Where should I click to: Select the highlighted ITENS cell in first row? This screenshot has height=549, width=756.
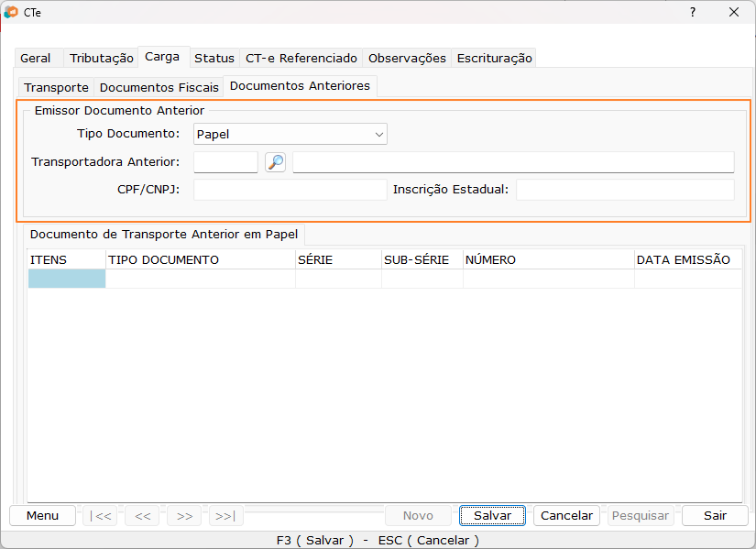click(67, 279)
